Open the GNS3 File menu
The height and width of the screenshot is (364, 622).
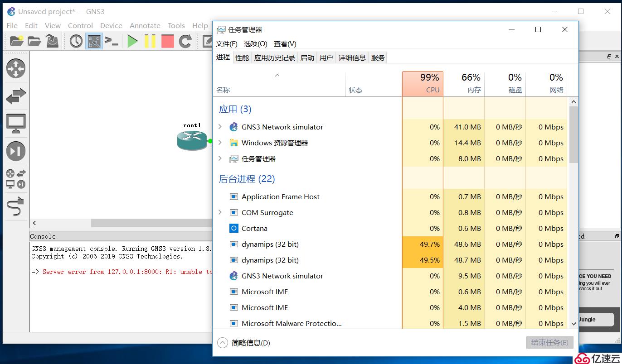(x=12, y=25)
